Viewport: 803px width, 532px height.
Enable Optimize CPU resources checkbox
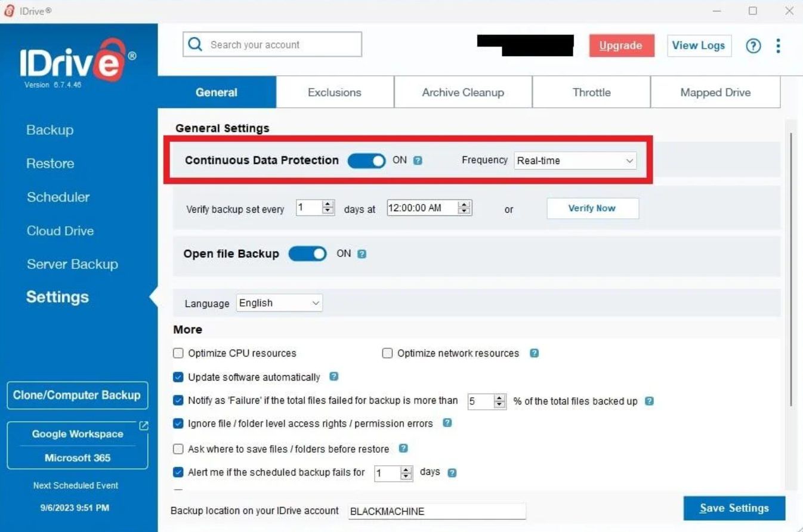click(178, 353)
